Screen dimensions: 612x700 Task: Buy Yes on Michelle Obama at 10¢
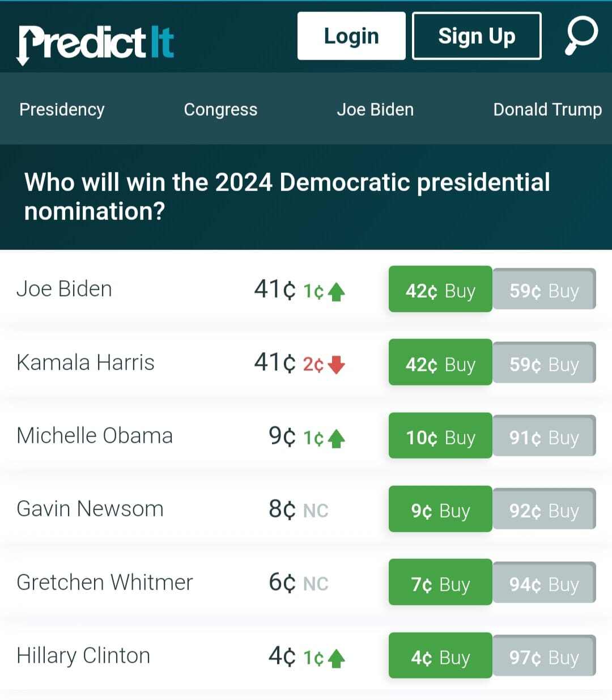tap(440, 436)
